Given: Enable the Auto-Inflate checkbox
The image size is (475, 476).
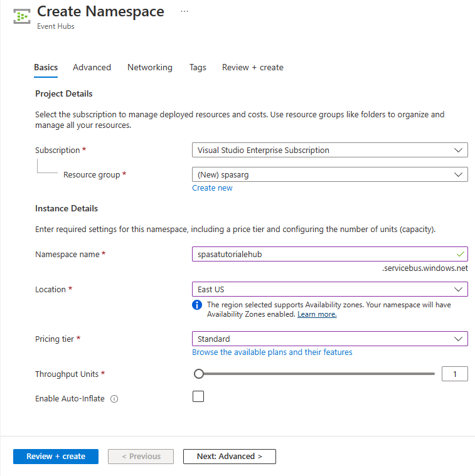Looking at the screenshot, I should (x=198, y=396).
